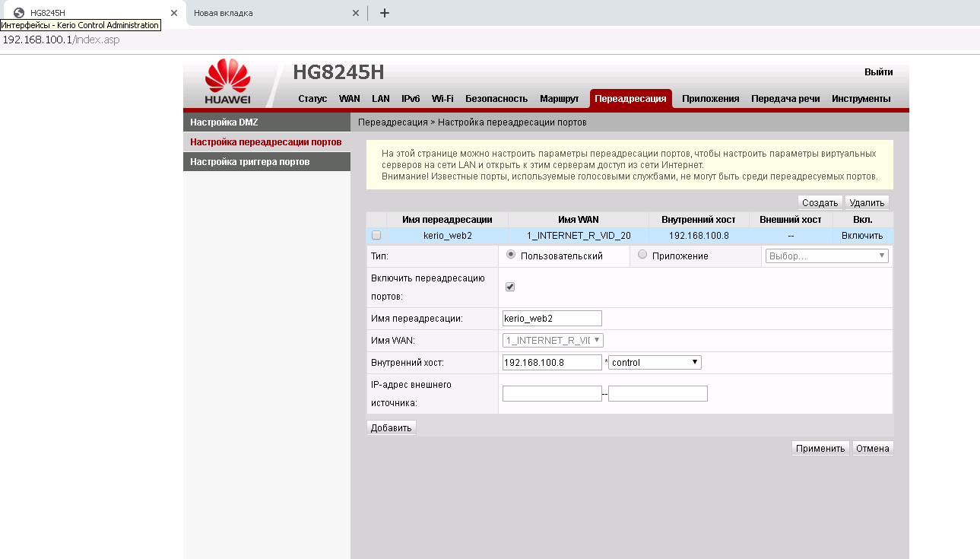Open the Передача речи menu
Viewport: 980px width, 559px height.
(785, 99)
